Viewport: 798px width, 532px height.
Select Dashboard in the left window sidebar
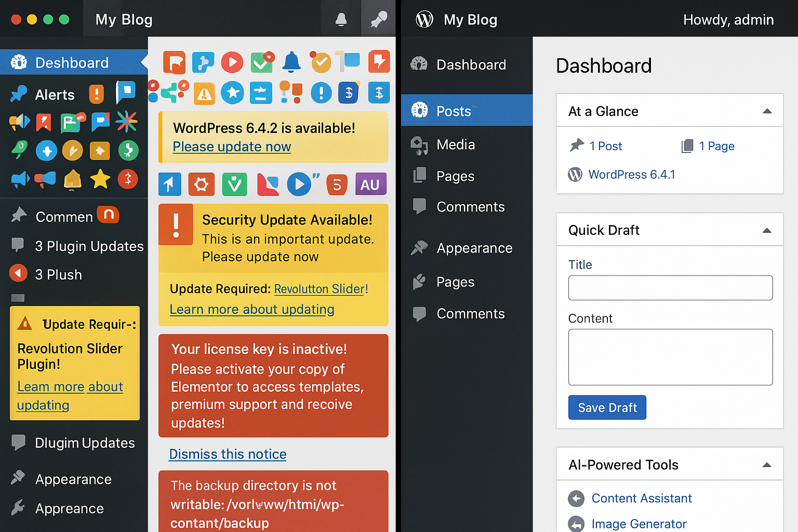click(74, 63)
